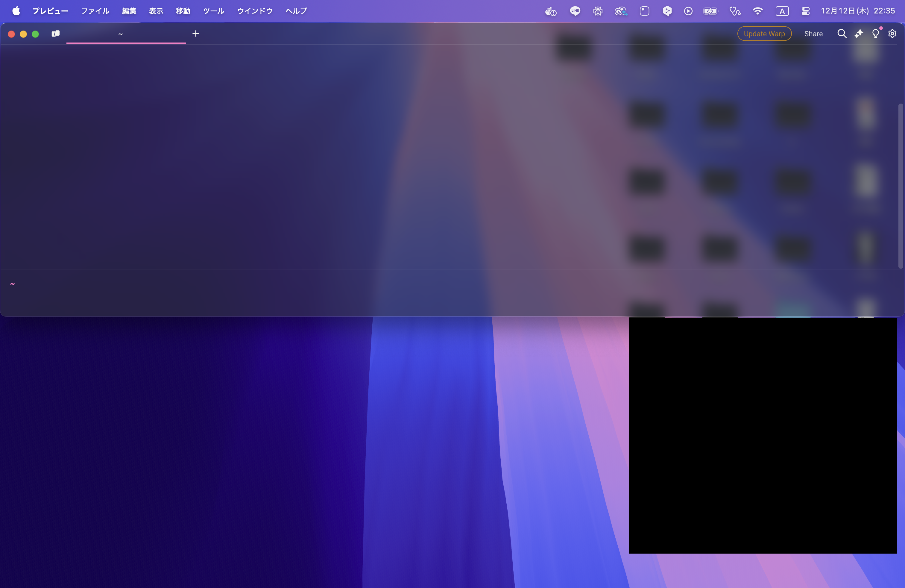Screen dimensions: 905x588
Task: Open Warp settings gear icon
Action: [892, 34]
